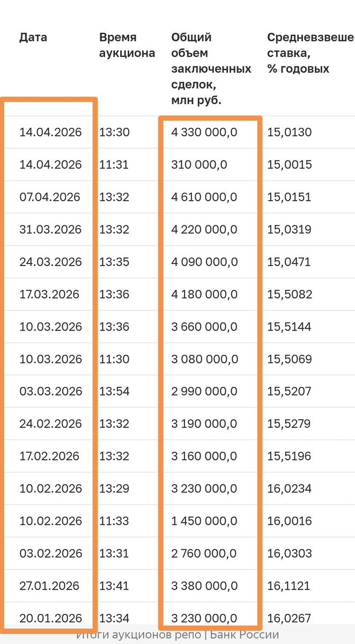355x644 pixels.
Task: Click the 'Общий объем заключенных сделок' header
Action: (x=211, y=69)
